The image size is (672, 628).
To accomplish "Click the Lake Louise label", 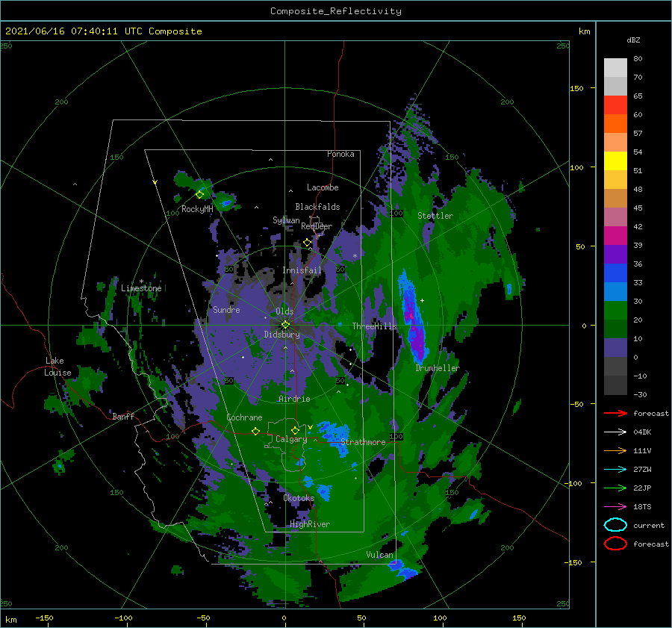I will [57, 367].
